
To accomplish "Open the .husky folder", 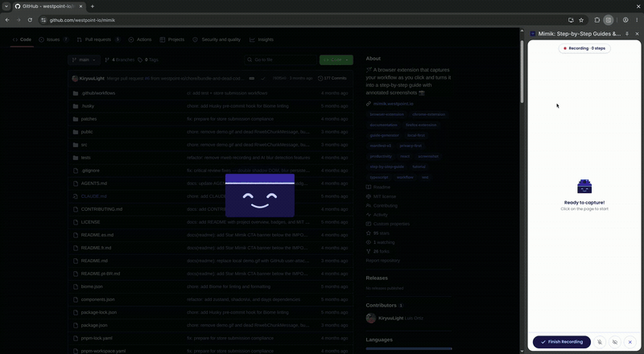I will 88,106.
